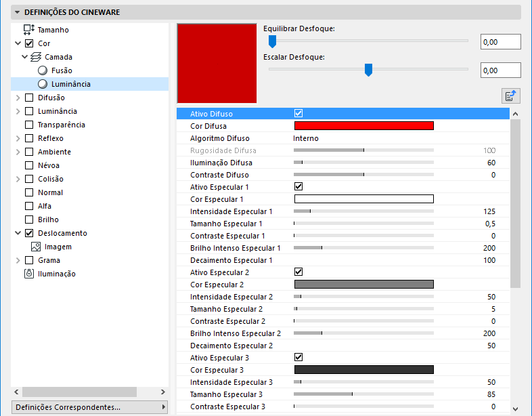Toggle the Ativo Especular 1 checkbox
The height and width of the screenshot is (416, 532).
(298, 186)
